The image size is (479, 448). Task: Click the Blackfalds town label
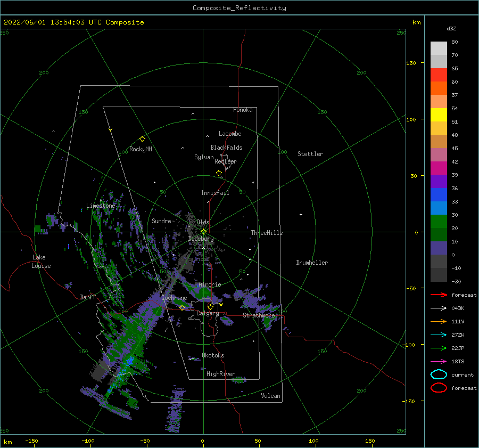226,148
